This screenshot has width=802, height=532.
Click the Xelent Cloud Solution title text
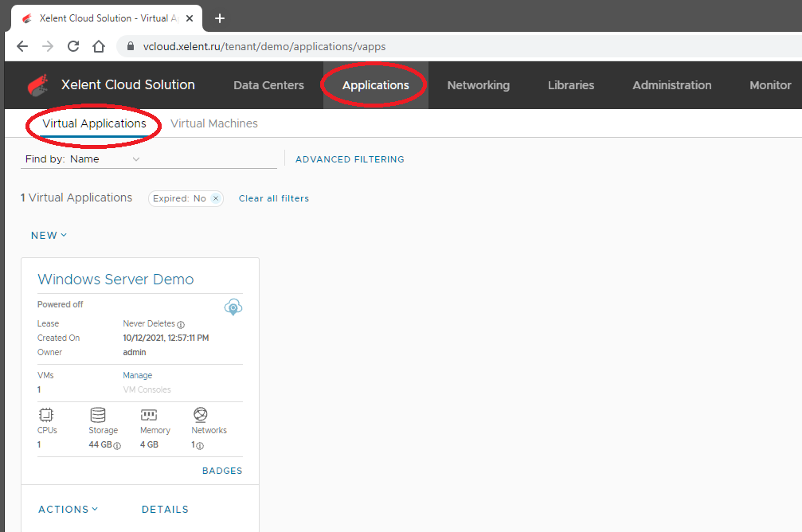pos(128,85)
